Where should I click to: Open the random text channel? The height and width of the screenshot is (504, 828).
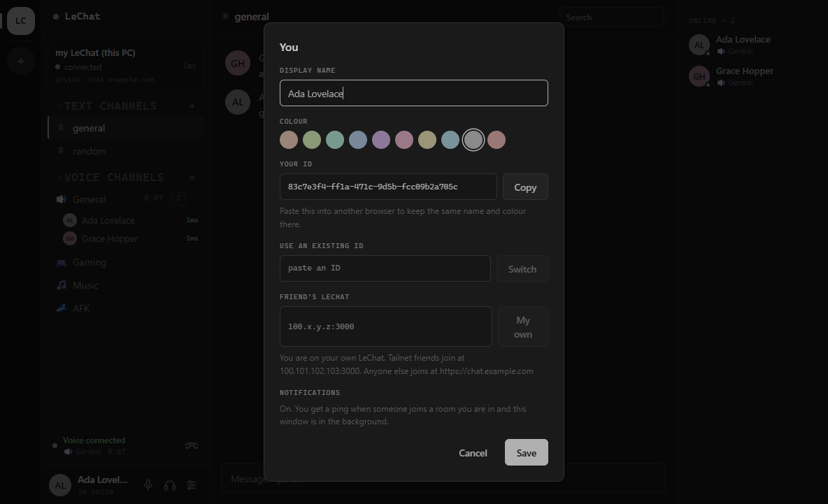[126, 152]
